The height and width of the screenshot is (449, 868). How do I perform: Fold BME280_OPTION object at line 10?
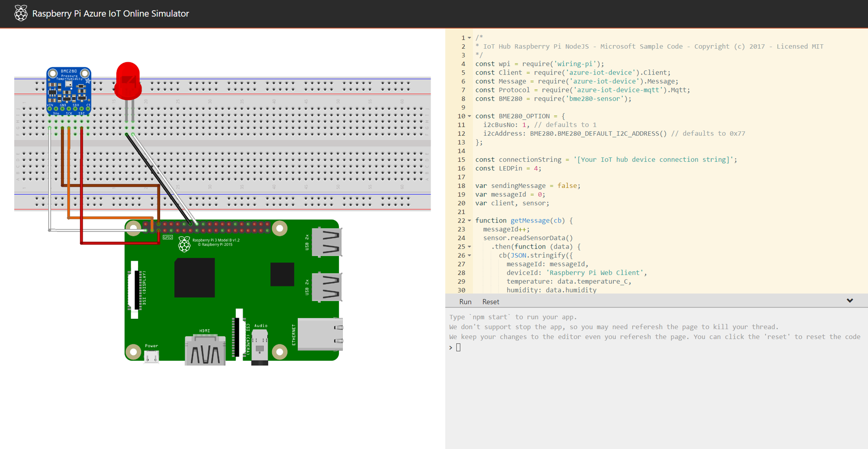click(470, 116)
